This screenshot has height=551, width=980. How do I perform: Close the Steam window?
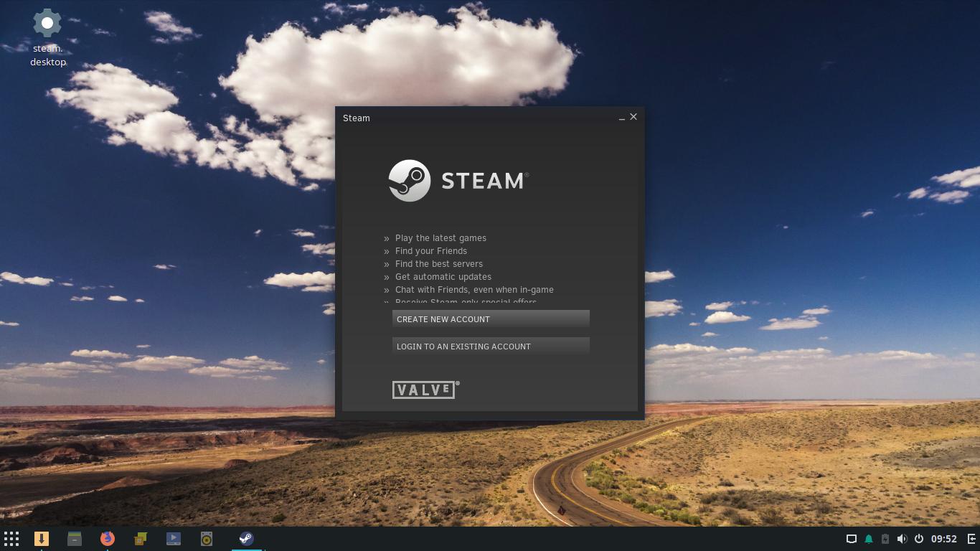coord(633,117)
